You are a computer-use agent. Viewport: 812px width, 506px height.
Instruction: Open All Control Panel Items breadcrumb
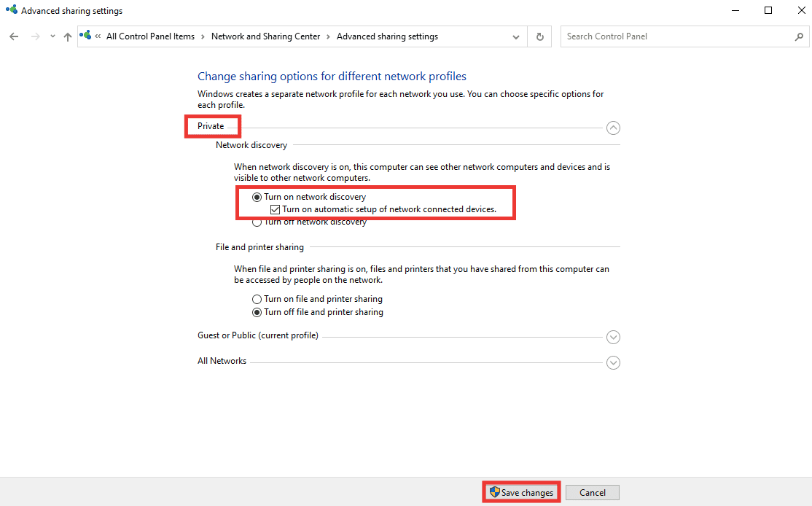[x=151, y=36]
